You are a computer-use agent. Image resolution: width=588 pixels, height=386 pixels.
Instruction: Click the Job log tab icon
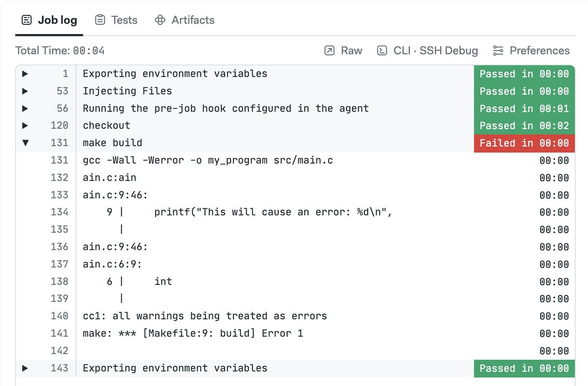coord(27,20)
